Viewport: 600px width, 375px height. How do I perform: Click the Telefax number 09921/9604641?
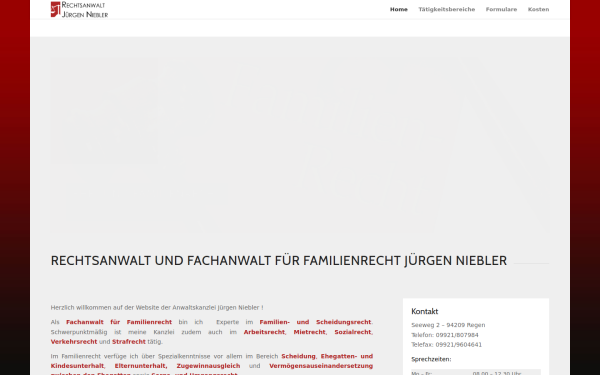pos(447,344)
